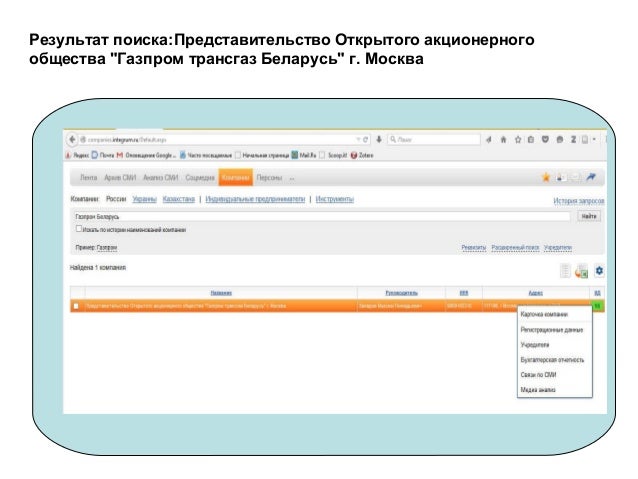Open the Реквизиты search link
The width and height of the screenshot is (638, 479).
(x=474, y=247)
